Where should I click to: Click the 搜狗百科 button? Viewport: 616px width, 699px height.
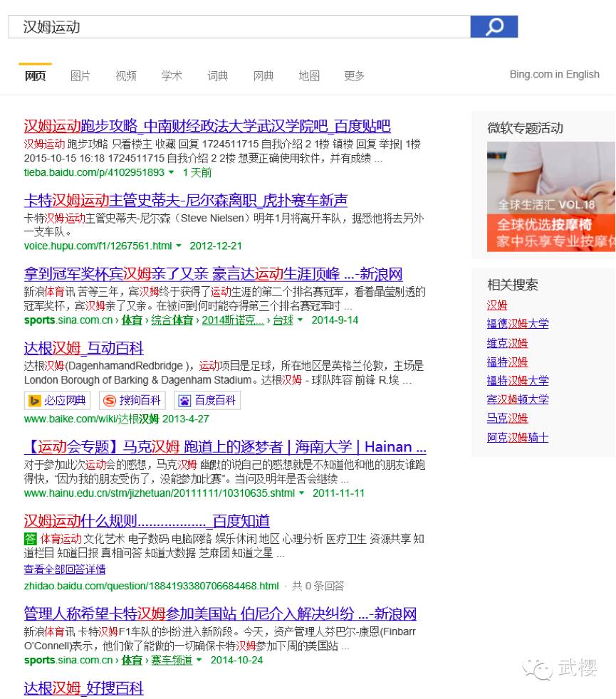[132, 400]
